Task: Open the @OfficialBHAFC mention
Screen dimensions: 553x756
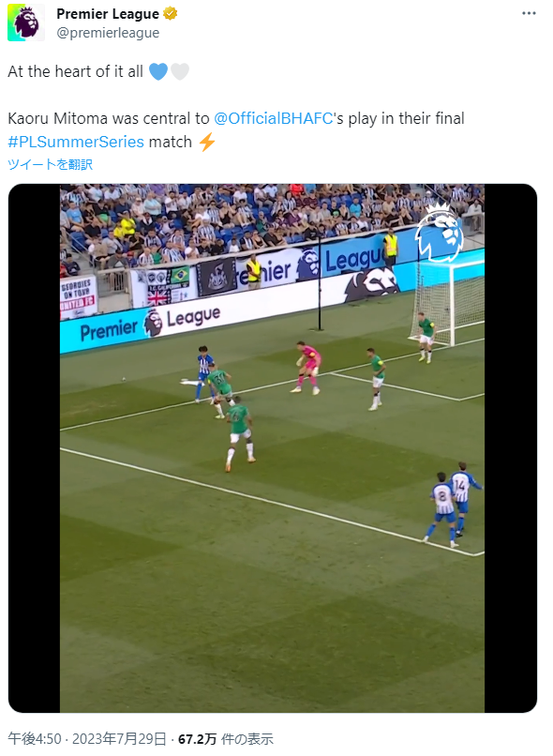Action: click(x=273, y=118)
